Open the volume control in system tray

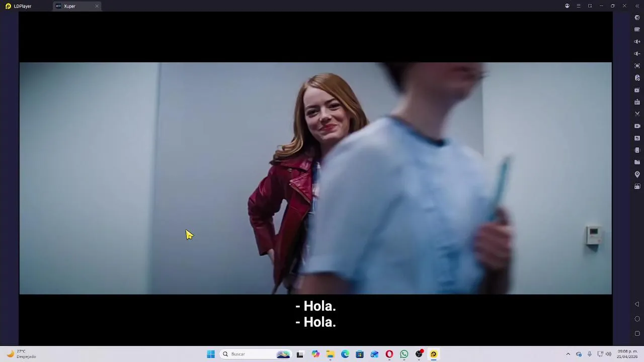tap(608, 354)
